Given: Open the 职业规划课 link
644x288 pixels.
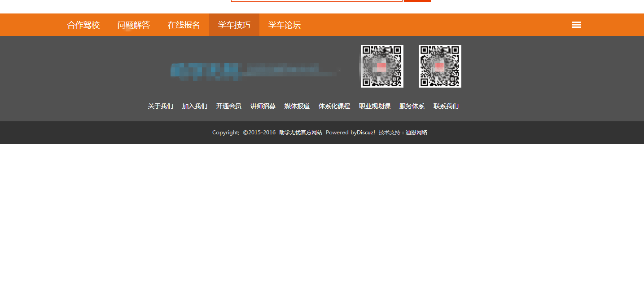Looking at the screenshot, I should pos(375,106).
